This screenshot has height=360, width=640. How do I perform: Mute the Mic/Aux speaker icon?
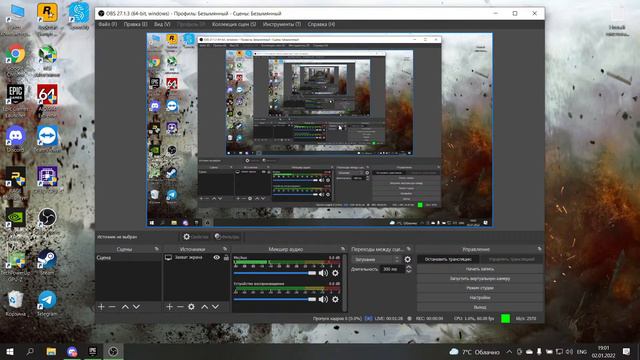click(x=323, y=273)
